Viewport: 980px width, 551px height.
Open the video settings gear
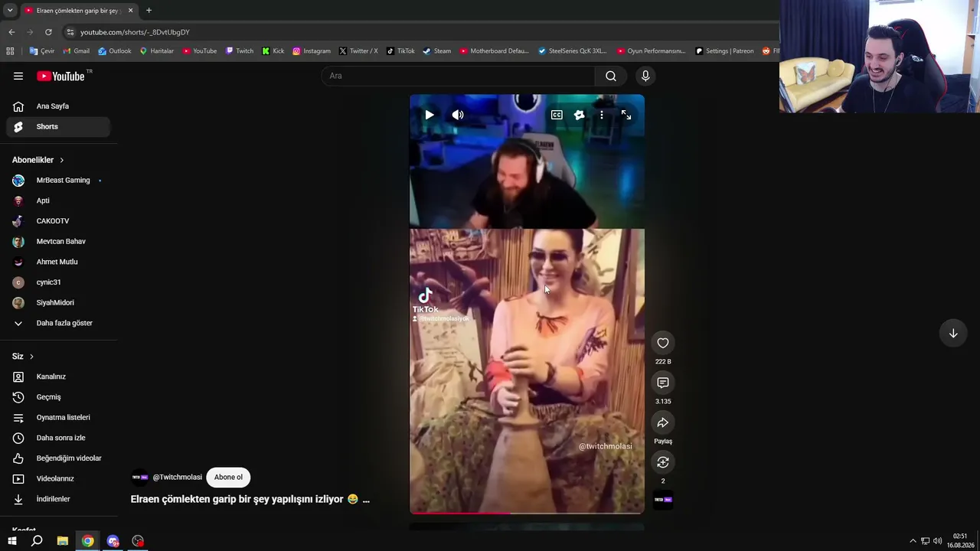coord(579,115)
